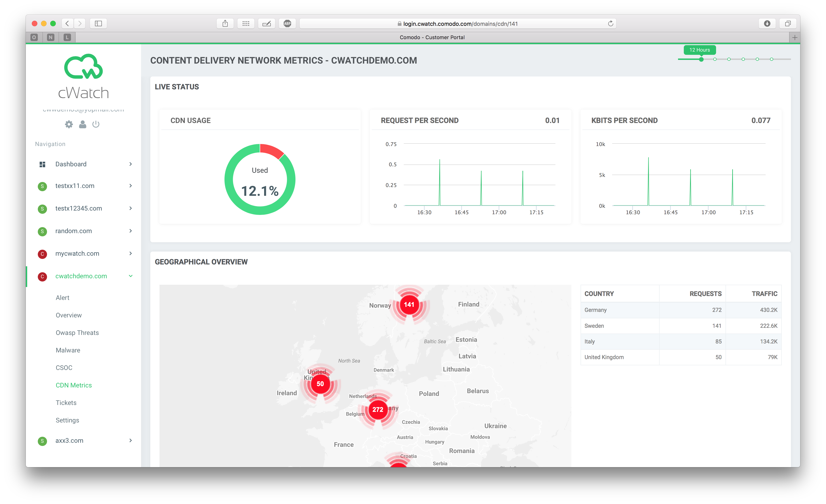This screenshot has height=504, width=826.
Task: Click the Germany 272 map marker
Action: (x=378, y=410)
